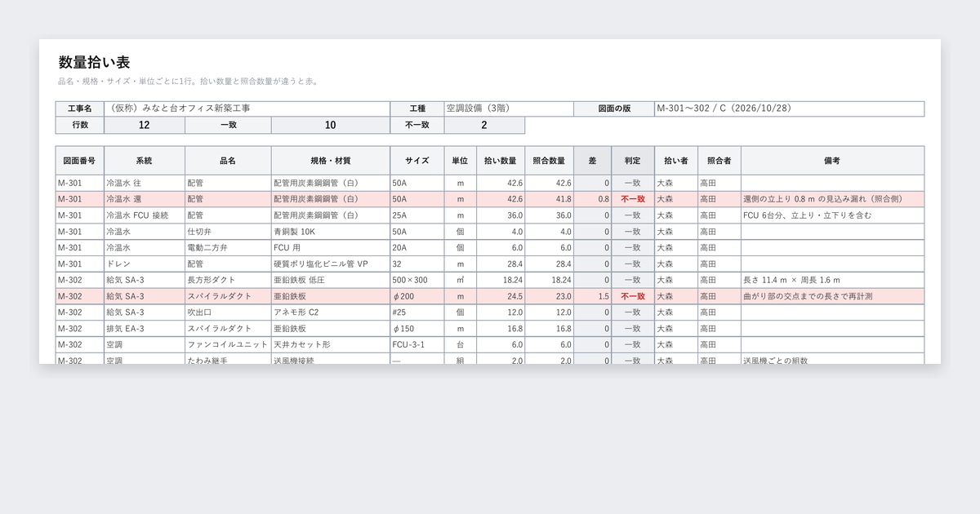Click the 25A size cell
Image resolution: width=980 pixels, height=514 pixels.
tap(417, 215)
